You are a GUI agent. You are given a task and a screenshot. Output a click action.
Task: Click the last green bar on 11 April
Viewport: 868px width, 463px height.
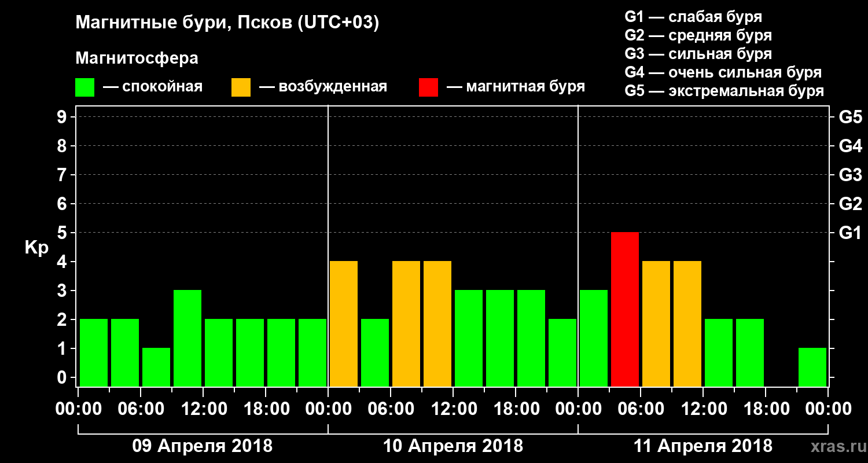tap(812, 367)
